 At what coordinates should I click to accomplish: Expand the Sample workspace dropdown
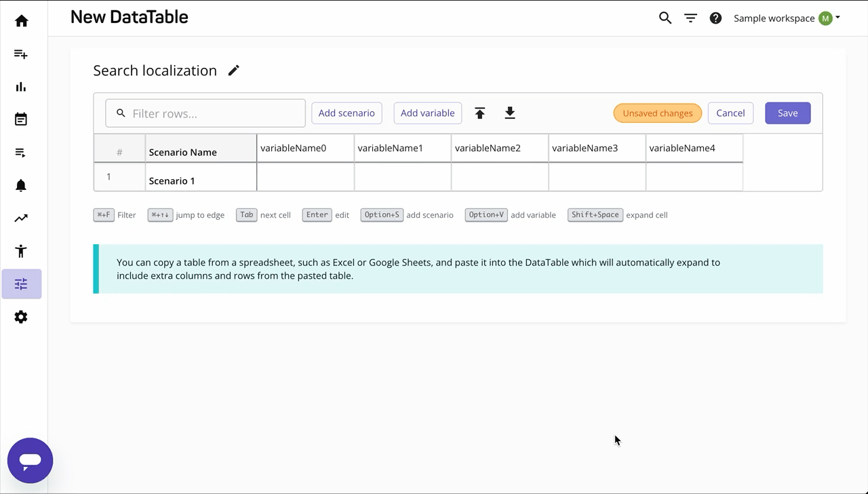click(x=787, y=18)
